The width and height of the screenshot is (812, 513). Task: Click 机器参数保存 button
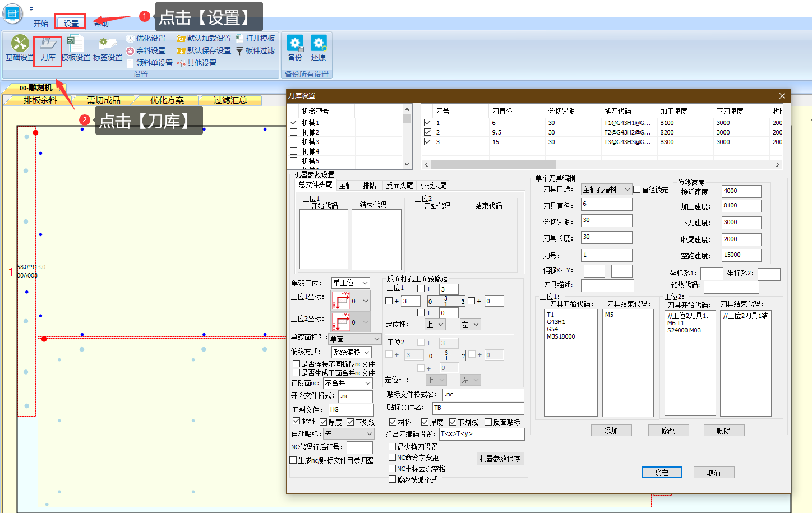tap(500, 459)
